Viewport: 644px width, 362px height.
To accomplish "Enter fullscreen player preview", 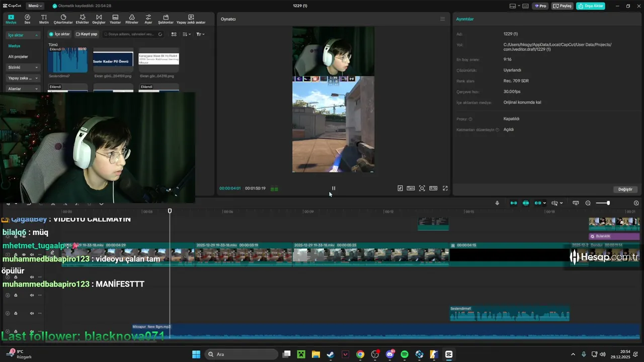I will point(445,188).
